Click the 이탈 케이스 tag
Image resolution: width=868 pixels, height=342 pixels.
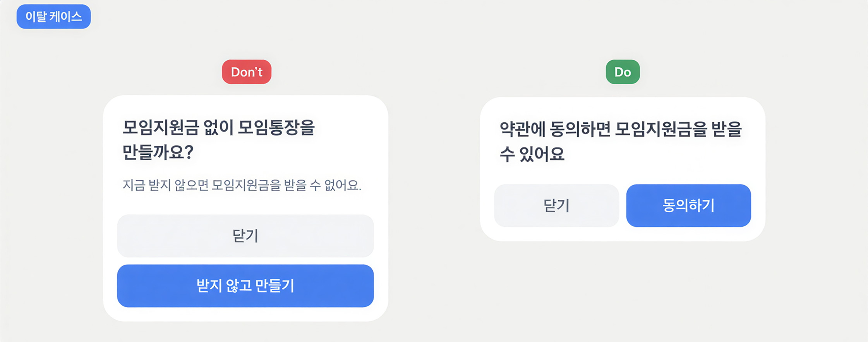click(53, 17)
